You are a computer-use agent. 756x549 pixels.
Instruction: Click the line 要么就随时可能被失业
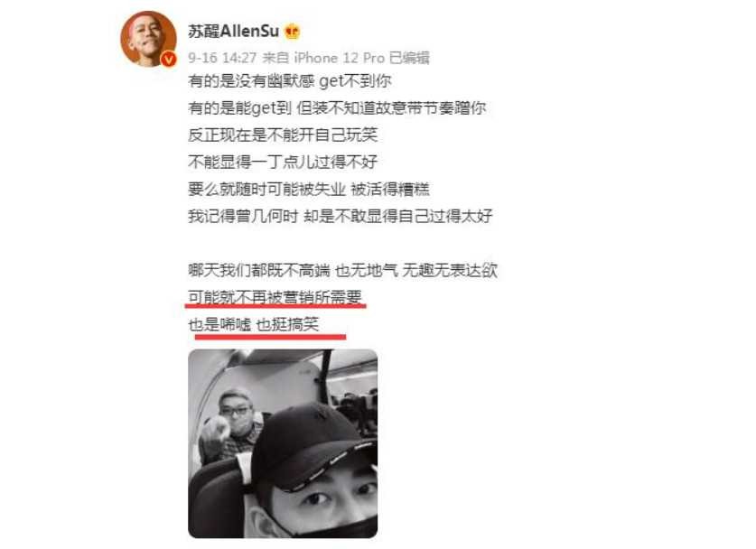tap(309, 189)
